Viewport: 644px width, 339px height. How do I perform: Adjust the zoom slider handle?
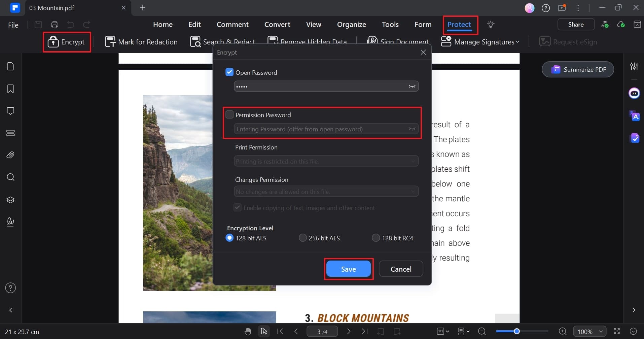click(517, 332)
